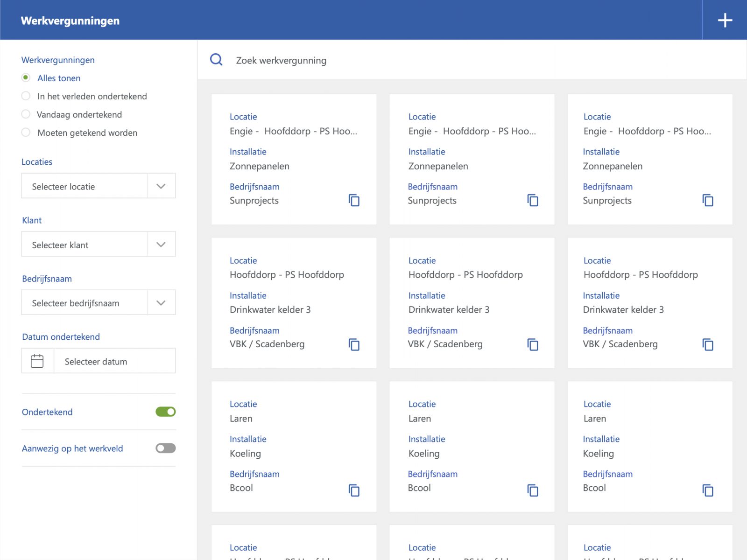Select the Alles tonen radio option
747x560 pixels.
[26, 77]
